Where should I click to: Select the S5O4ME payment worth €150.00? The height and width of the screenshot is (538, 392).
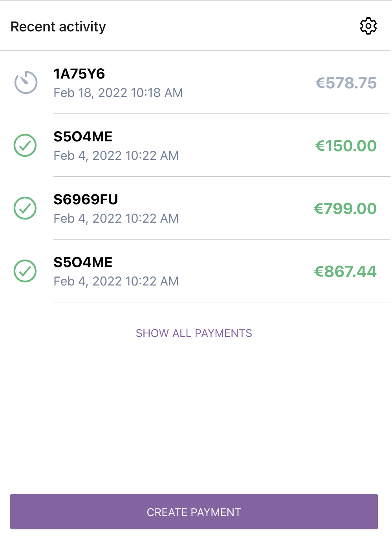[195, 145]
